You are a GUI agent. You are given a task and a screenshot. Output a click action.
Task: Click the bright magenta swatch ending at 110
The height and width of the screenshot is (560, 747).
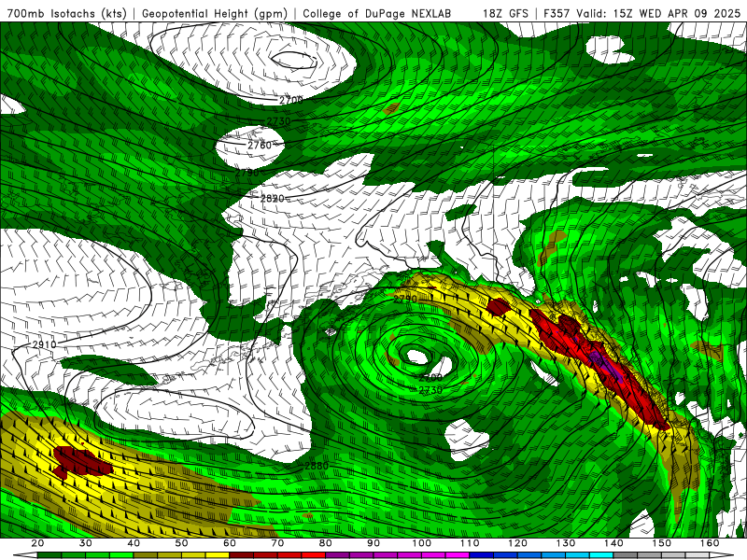(458, 555)
